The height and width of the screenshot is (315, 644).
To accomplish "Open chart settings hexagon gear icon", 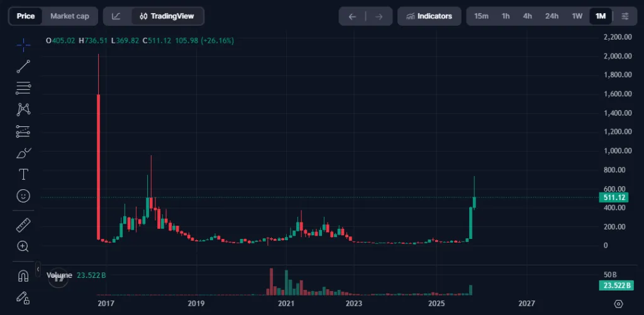I will coord(618,304).
